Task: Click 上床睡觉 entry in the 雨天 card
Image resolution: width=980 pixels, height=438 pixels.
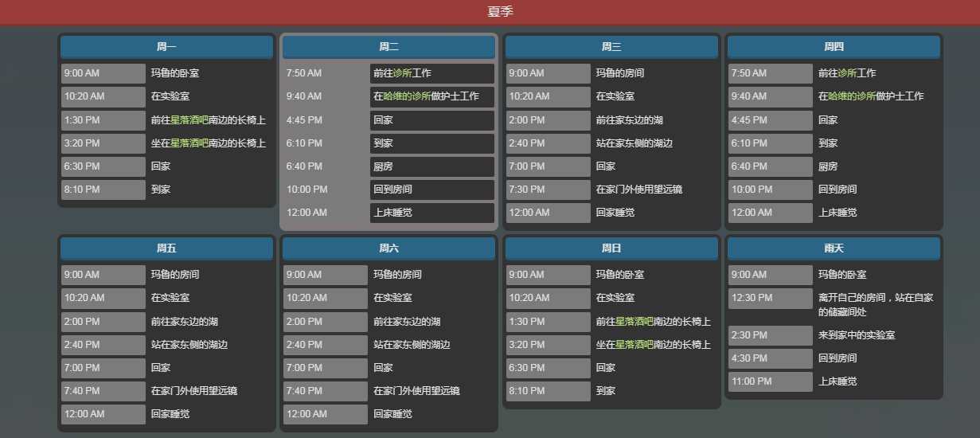Action: pyautogui.click(x=837, y=381)
